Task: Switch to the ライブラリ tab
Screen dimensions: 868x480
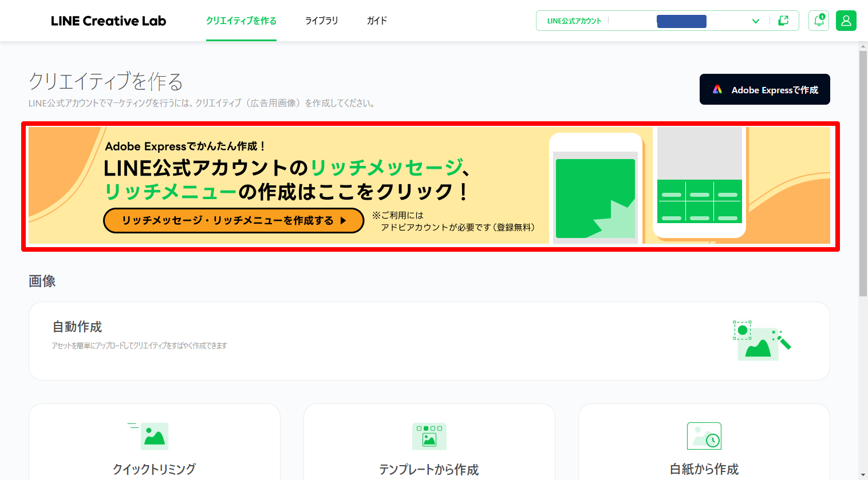Action: pyautogui.click(x=321, y=20)
